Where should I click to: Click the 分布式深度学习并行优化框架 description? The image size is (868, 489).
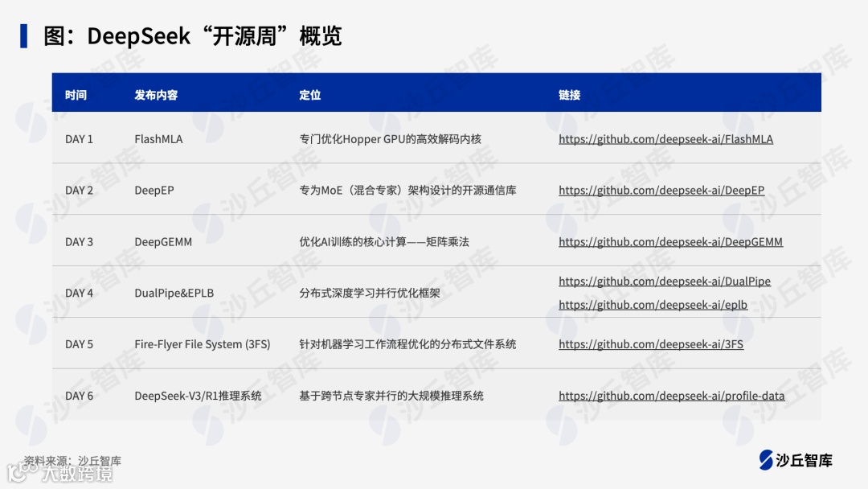point(370,293)
